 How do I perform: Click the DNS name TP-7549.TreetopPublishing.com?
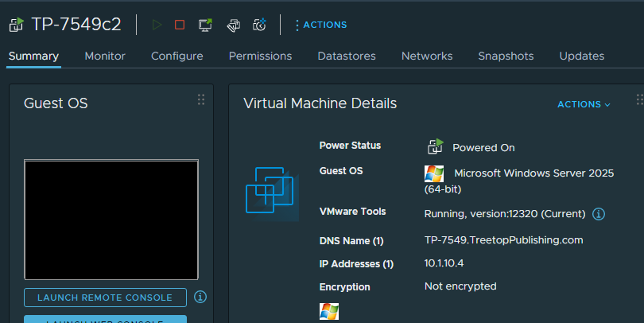503,240
